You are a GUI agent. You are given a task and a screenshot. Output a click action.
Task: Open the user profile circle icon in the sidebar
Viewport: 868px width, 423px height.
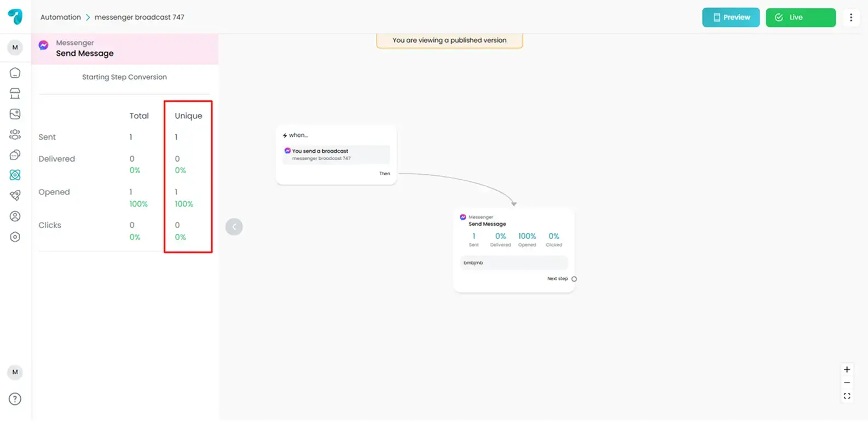(15, 216)
